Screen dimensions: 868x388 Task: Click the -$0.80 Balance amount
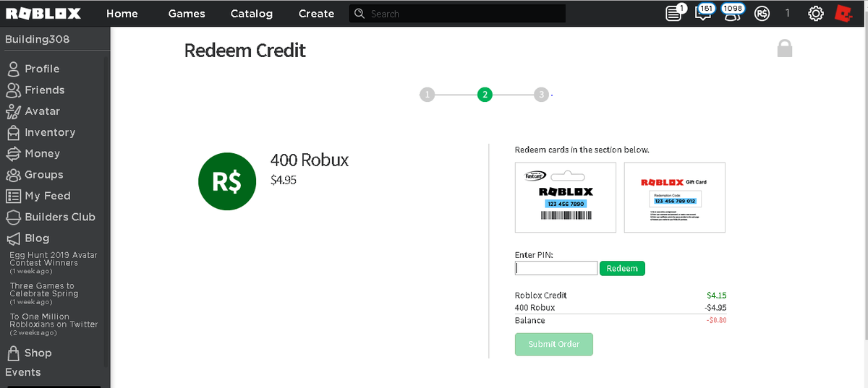pos(715,320)
